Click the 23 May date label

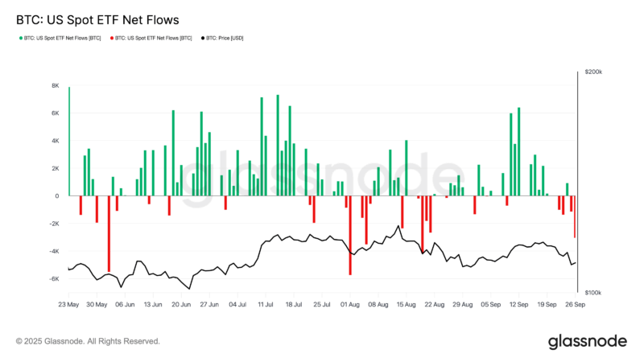[x=68, y=306]
